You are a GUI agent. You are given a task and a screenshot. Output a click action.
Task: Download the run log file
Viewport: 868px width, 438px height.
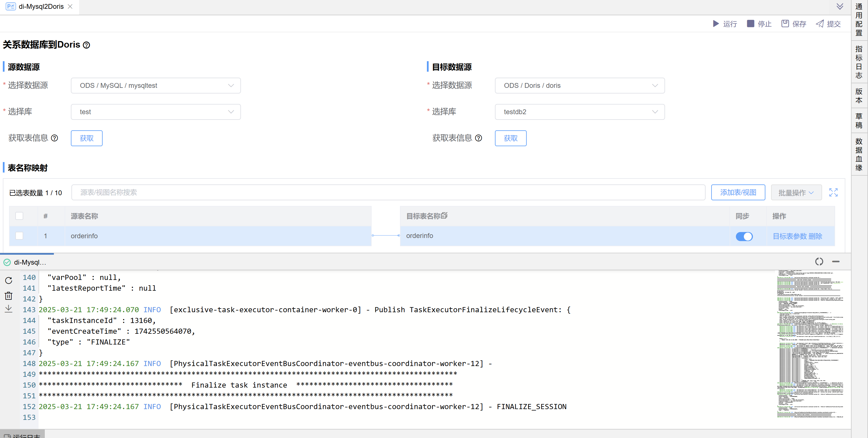click(9, 309)
